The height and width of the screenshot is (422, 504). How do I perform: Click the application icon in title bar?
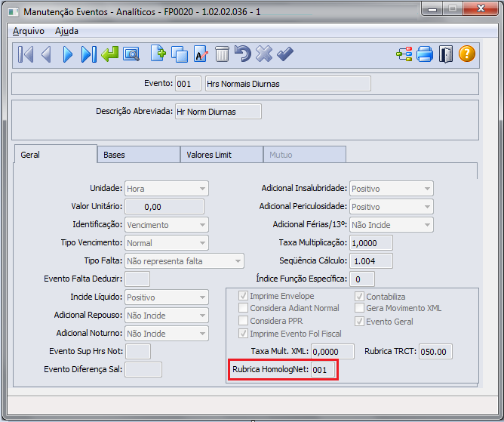point(13,12)
